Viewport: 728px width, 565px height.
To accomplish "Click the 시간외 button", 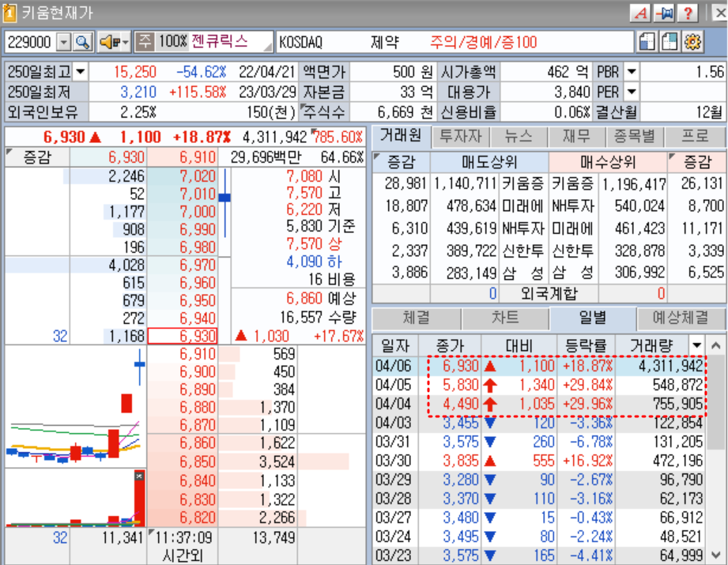I will 183,555.
